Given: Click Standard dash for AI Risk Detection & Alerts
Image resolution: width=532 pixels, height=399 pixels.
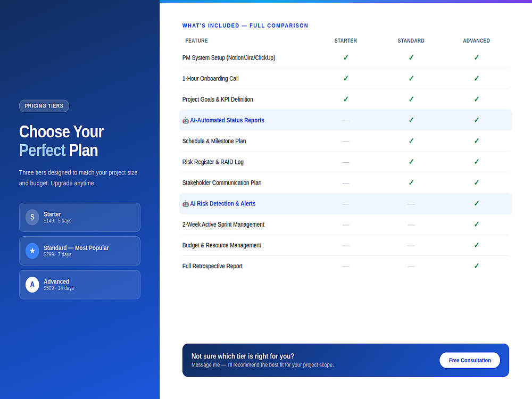Looking at the screenshot, I should 411,204.
